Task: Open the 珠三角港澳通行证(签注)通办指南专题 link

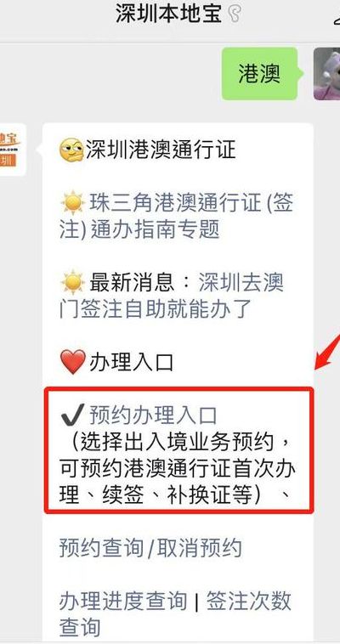Action: coord(177,217)
